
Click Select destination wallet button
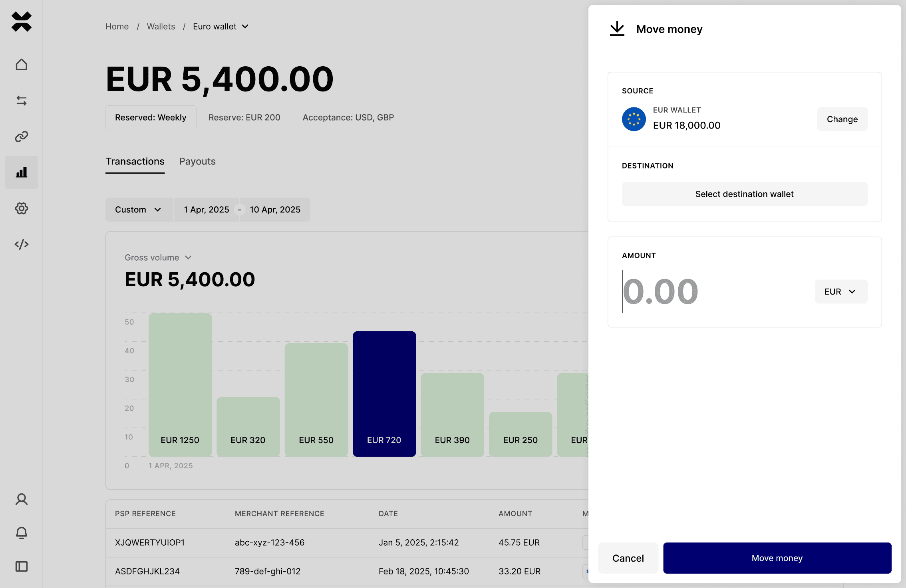744,194
